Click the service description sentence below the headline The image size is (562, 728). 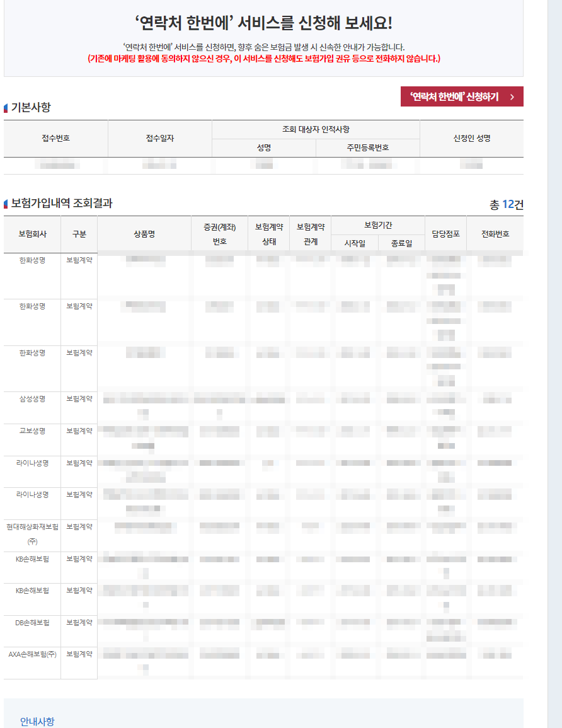(x=263, y=47)
